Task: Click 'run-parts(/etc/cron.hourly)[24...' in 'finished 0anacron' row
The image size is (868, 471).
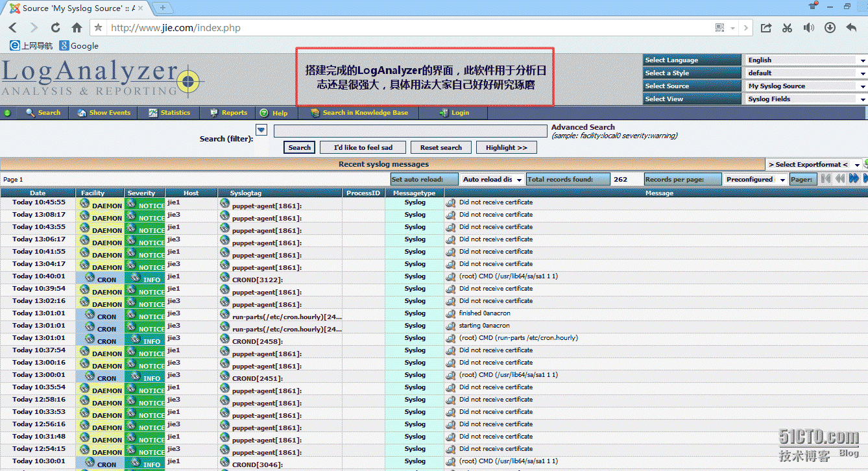Action: (287, 317)
